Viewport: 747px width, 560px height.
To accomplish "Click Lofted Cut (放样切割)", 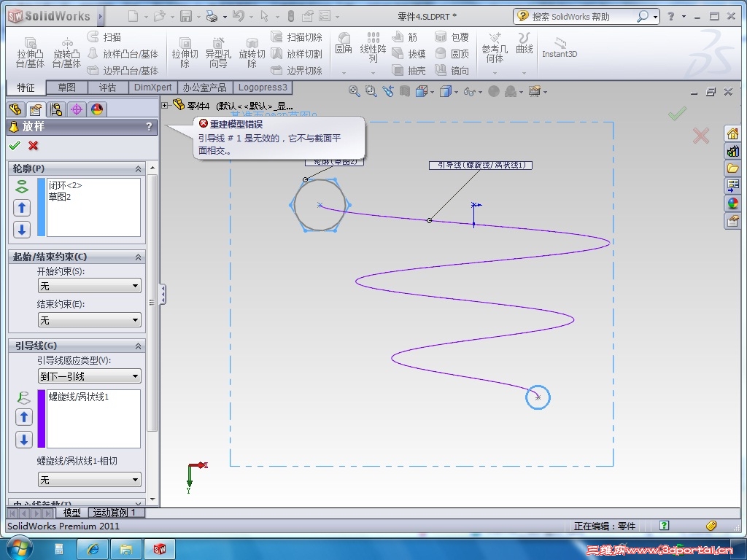I will (x=296, y=54).
